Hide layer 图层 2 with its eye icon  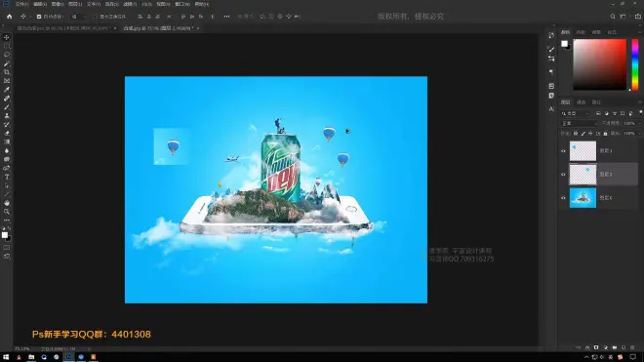563,175
